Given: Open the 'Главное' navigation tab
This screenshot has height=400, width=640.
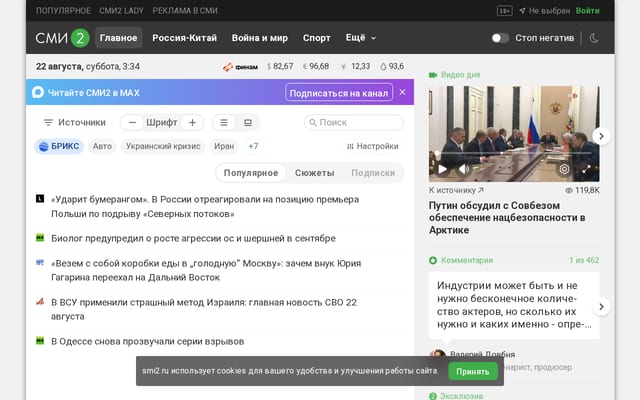Looking at the screenshot, I should tap(118, 38).
